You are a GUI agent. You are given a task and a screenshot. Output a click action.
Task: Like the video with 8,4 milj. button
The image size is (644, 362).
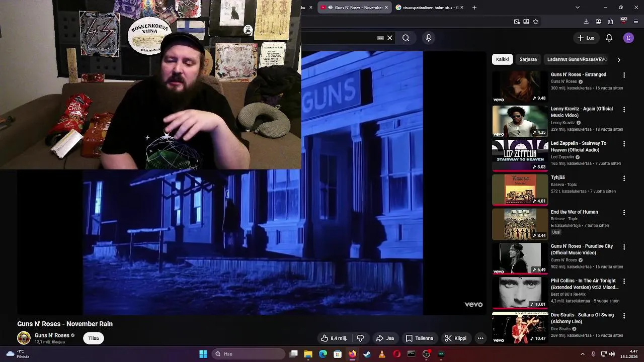[x=334, y=338]
